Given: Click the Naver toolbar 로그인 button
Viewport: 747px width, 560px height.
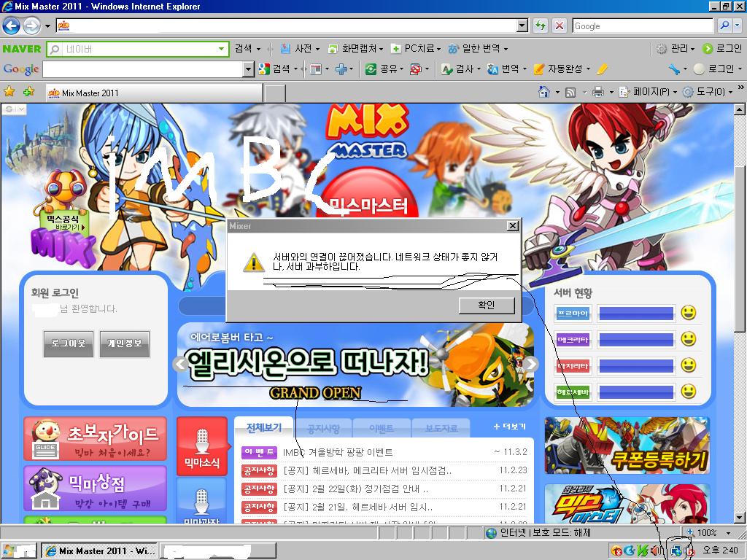Looking at the screenshot, I should (723, 49).
